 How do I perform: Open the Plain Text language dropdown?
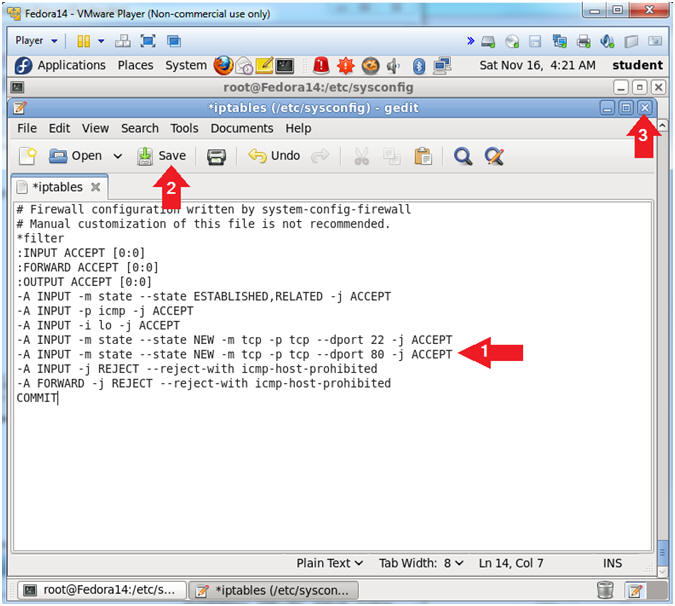(x=330, y=563)
